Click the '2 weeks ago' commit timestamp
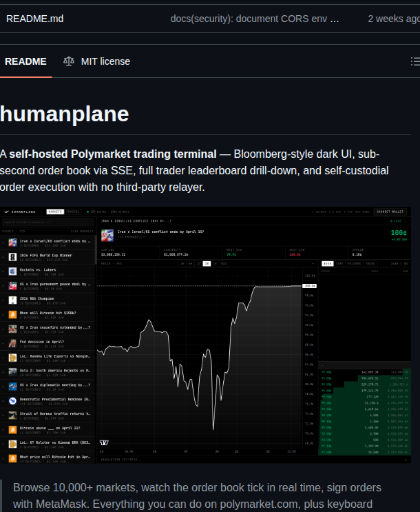The width and height of the screenshot is (420, 512). click(394, 19)
